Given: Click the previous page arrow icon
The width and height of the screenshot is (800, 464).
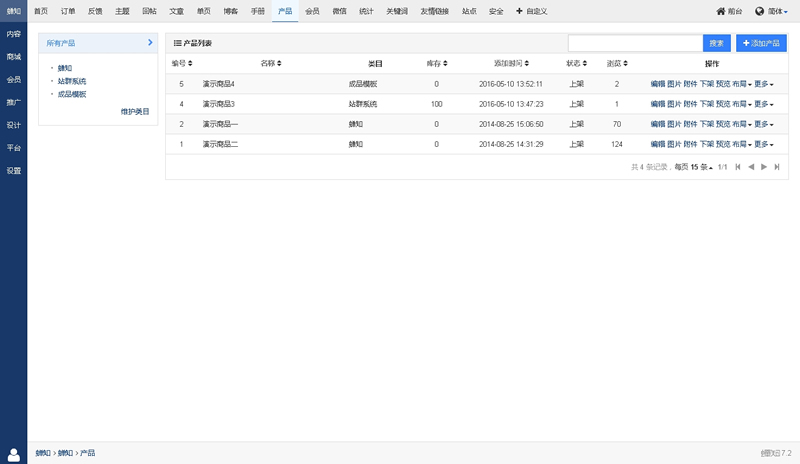Looking at the screenshot, I should tap(751, 167).
